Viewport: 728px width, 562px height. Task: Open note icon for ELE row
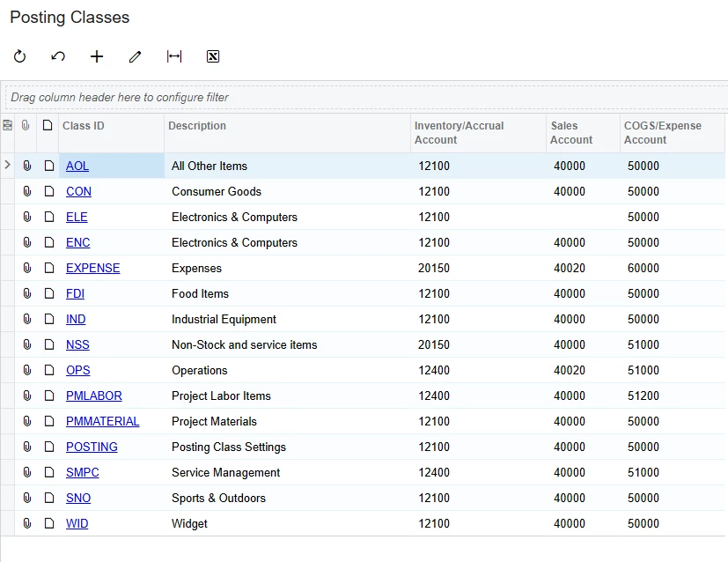tap(49, 217)
